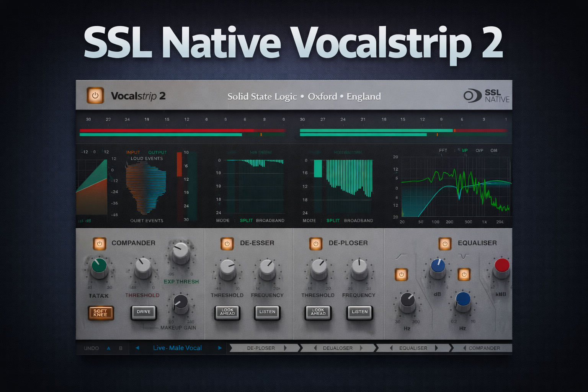Set De-ploser mode to Broadband

(358, 220)
